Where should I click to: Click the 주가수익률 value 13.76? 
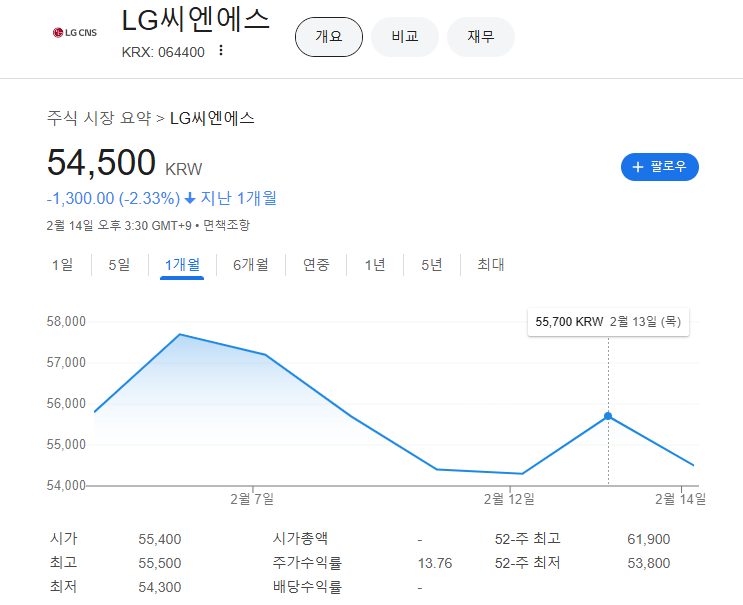click(x=435, y=563)
